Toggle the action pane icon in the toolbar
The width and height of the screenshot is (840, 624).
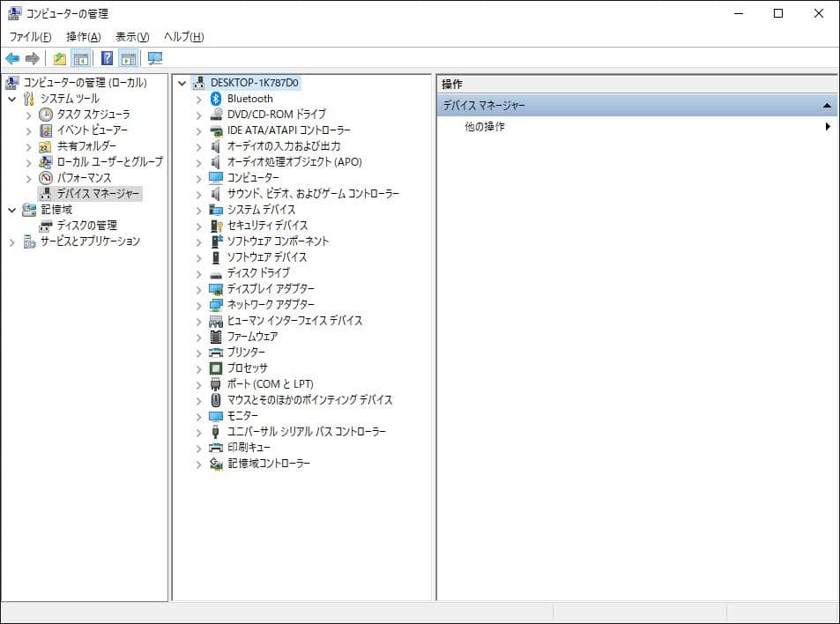click(x=129, y=58)
